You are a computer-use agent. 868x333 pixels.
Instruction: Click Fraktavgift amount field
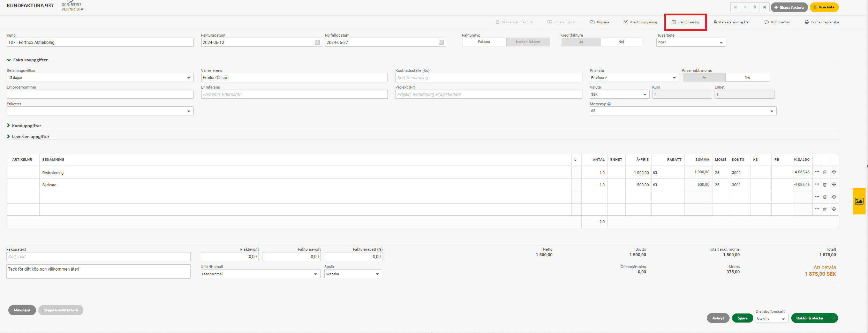click(x=230, y=256)
